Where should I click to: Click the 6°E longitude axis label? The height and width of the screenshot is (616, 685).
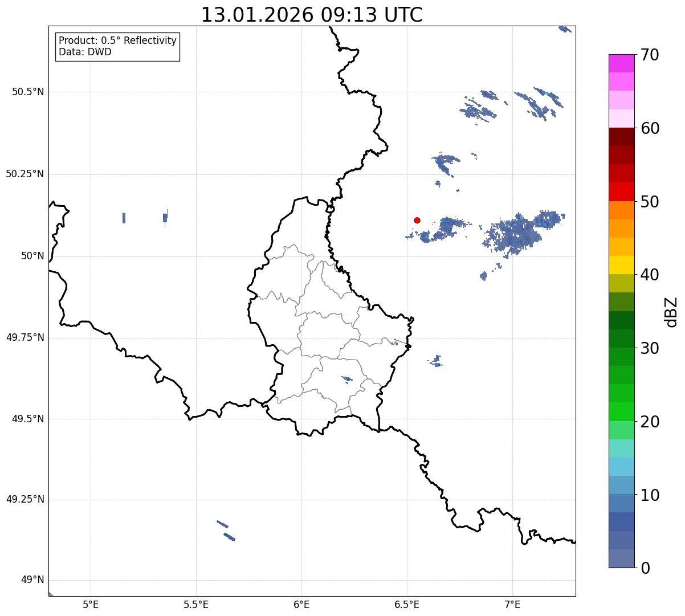301,604
